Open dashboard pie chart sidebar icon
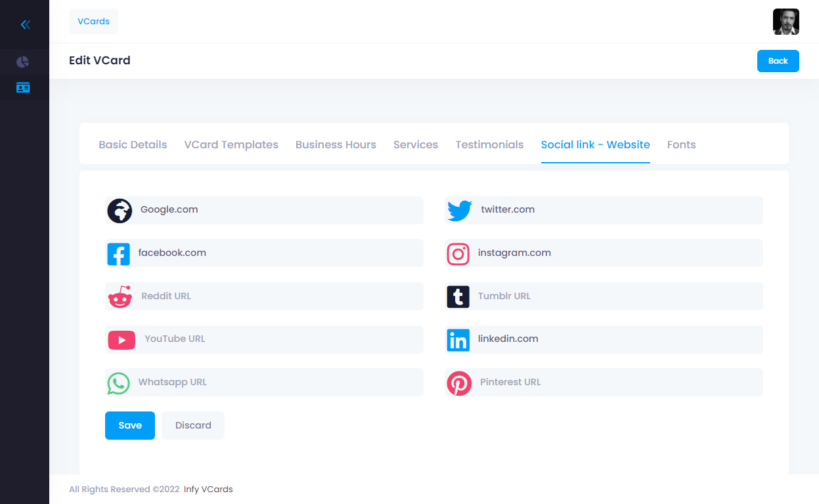Viewport: 819px width, 504px height. click(23, 62)
